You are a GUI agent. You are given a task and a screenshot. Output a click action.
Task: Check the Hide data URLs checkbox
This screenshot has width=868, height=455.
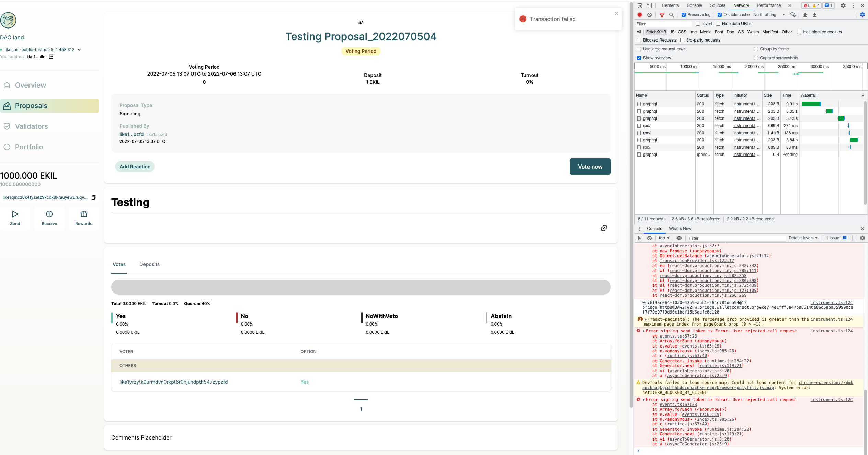coord(718,24)
